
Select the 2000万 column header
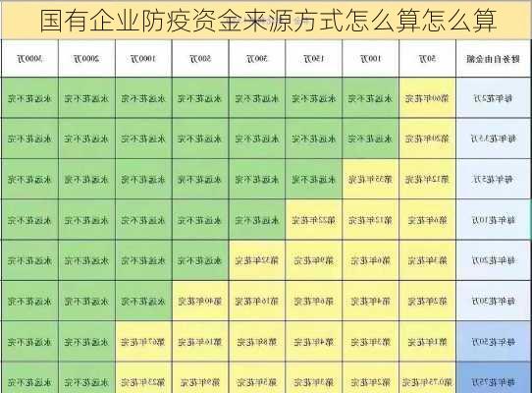86,58
